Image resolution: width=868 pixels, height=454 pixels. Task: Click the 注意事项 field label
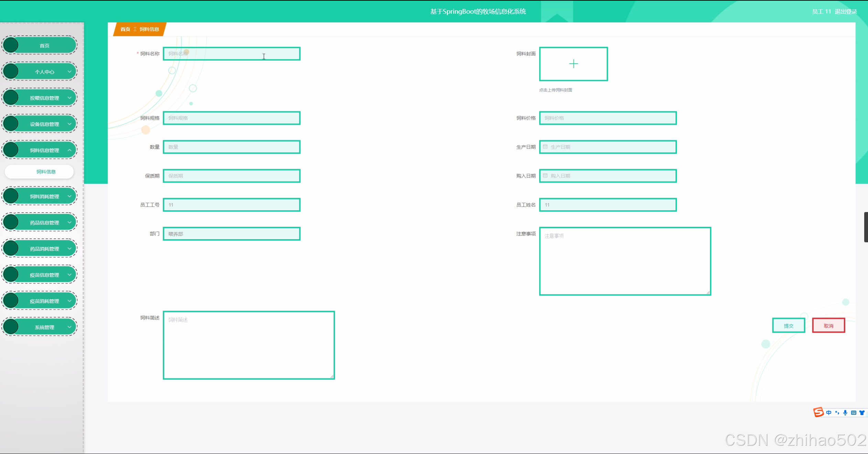point(526,234)
